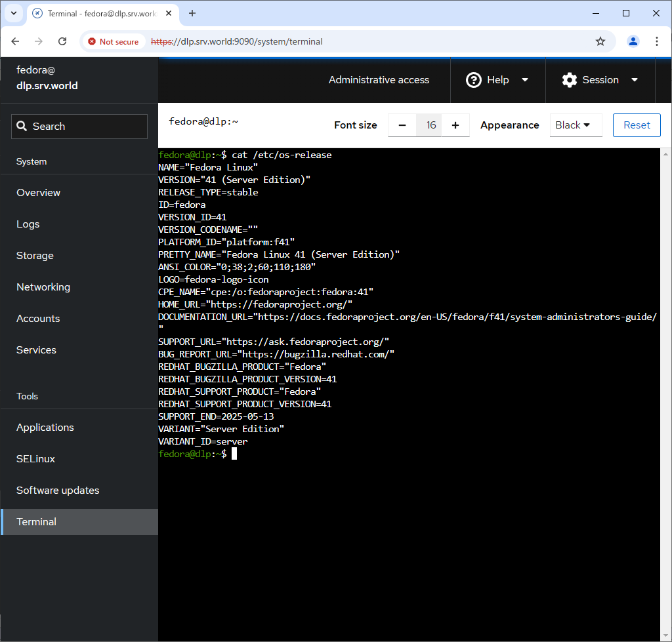
Task: Click the magnifier icon in Search
Action: tap(22, 126)
